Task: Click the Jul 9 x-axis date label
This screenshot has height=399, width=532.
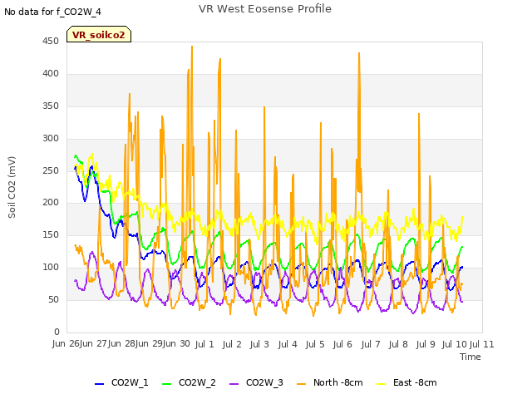Action: coord(426,344)
